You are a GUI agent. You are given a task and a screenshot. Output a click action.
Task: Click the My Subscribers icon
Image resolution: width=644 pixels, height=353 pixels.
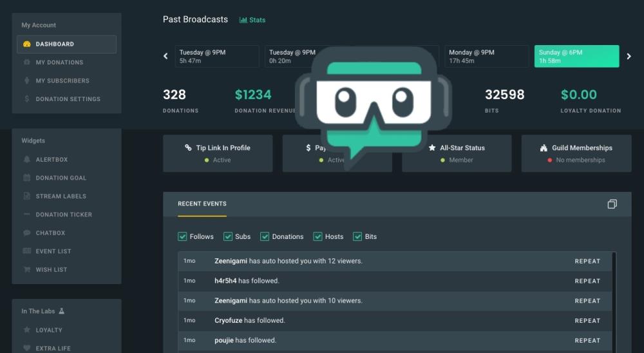click(26, 81)
